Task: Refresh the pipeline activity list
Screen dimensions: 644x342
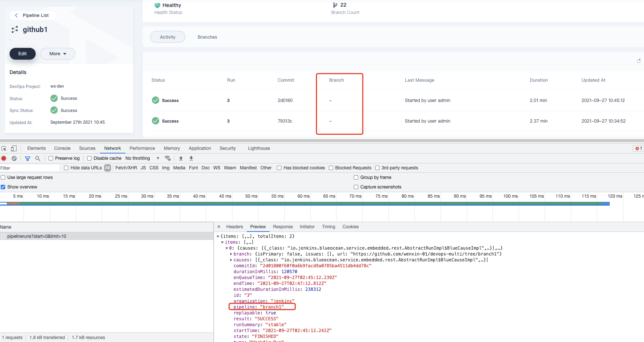Action: point(638,61)
